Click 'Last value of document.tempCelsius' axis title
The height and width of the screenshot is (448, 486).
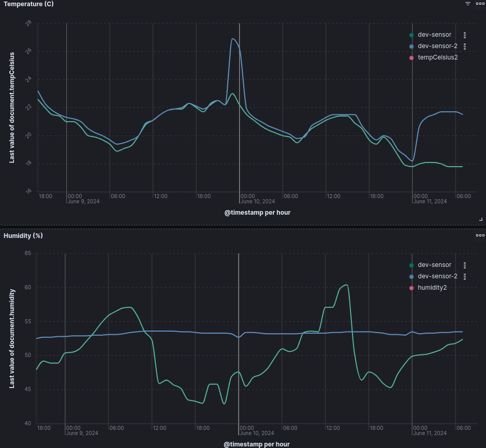tap(12, 108)
